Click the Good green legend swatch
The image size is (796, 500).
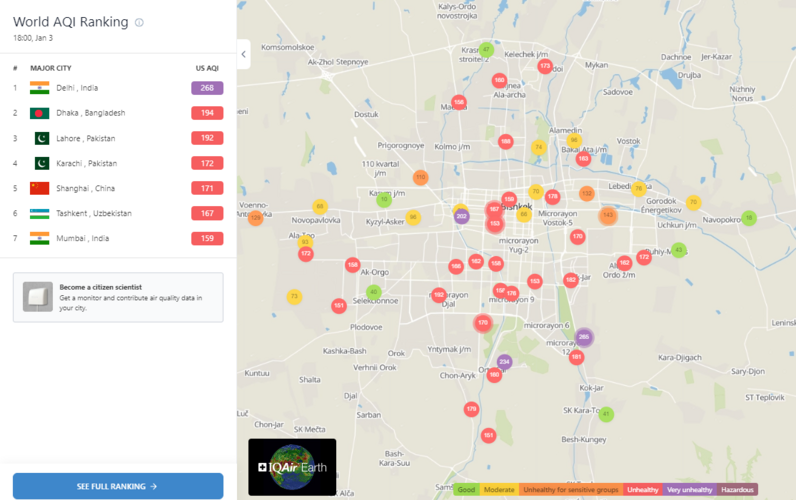(466, 490)
